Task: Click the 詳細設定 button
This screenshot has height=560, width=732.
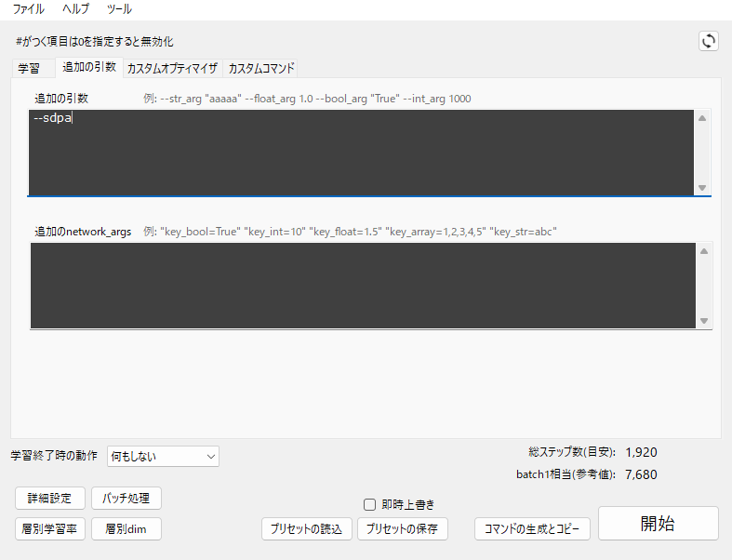Action: click(x=50, y=498)
